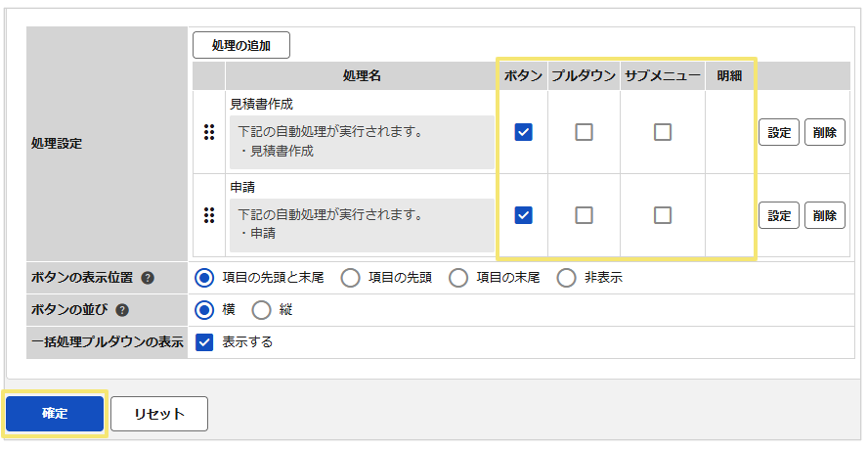The height and width of the screenshot is (450, 868).
Task: Check プルダウン checkbox for 見積書作成
Action: [584, 132]
